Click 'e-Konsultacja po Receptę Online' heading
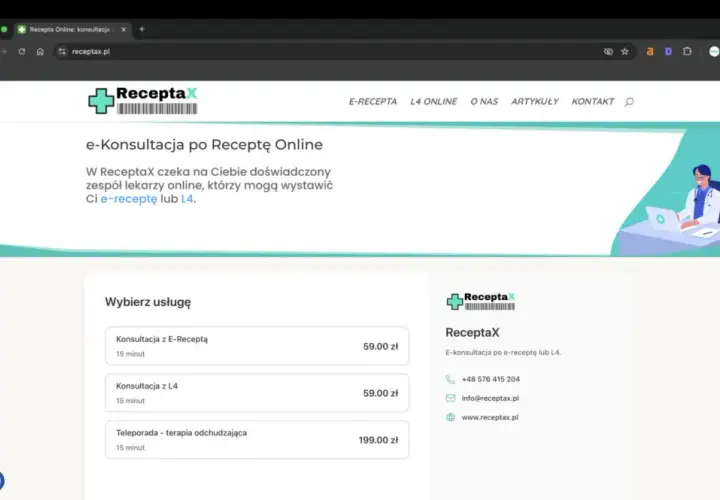This screenshot has height=500, width=720. (x=204, y=145)
